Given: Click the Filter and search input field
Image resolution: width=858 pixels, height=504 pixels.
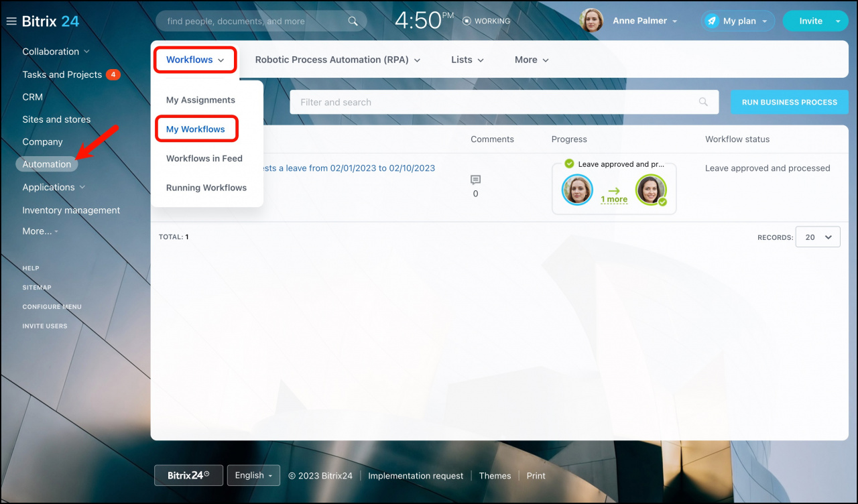Looking at the screenshot, I should click(x=504, y=102).
